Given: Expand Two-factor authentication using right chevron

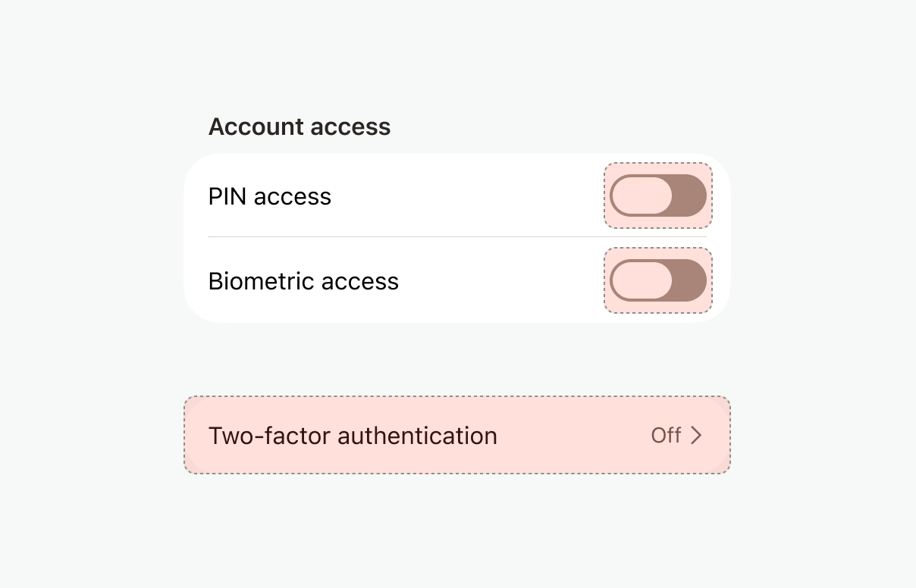Looking at the screenshot, I should (696, 435).
